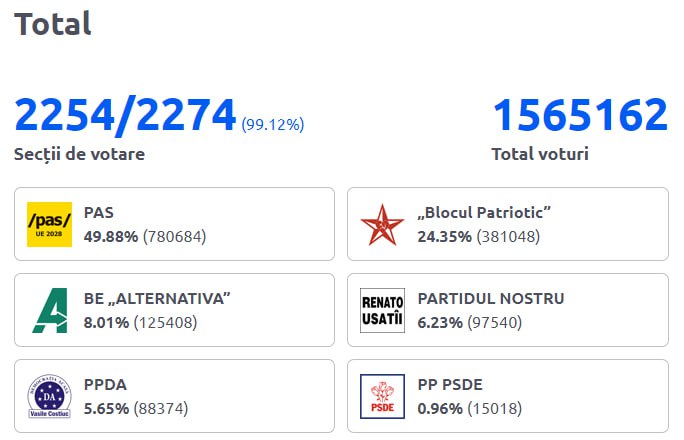Click the green A Alternativa logo
This screenshot has width=684, height=440.
coord(51,310)
